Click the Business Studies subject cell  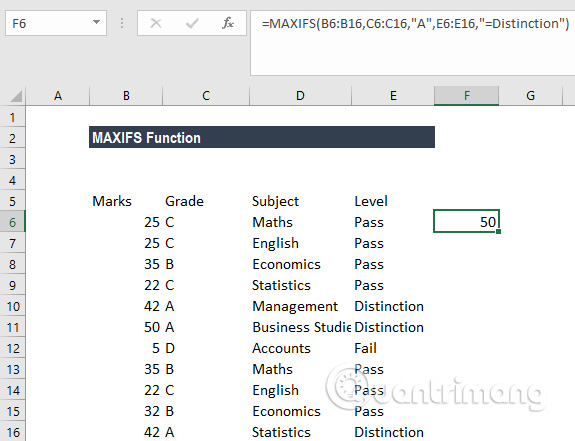click(300, 327)
